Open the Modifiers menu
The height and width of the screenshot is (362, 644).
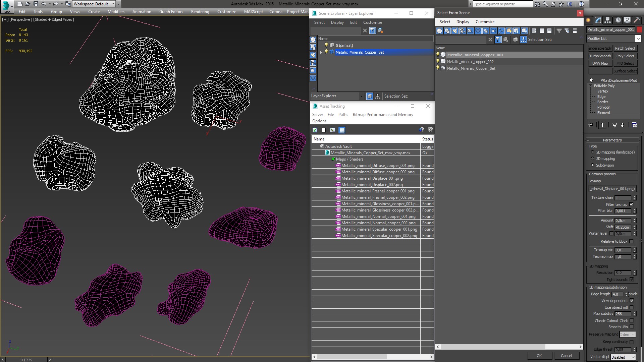click(x=116, y=12)
